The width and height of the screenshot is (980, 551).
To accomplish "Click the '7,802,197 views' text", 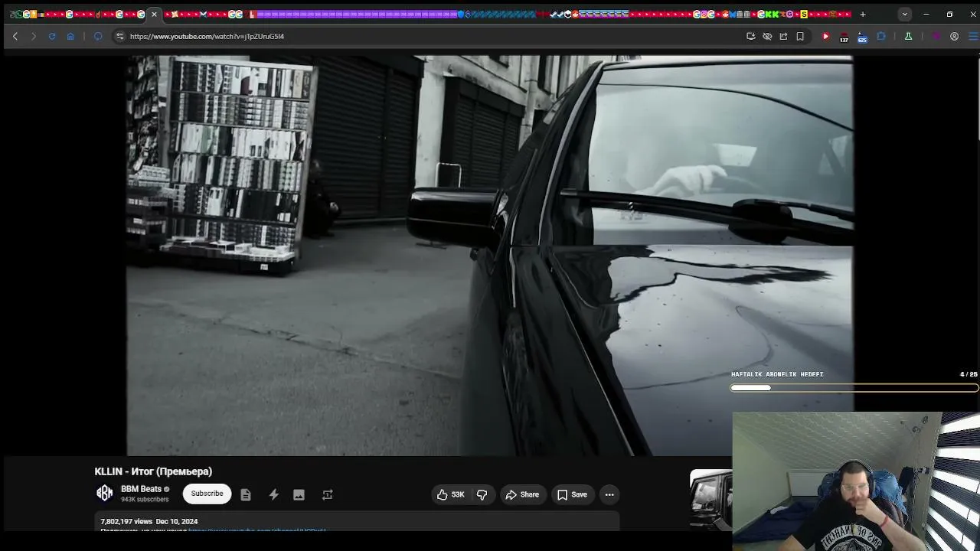I will 126,521.
